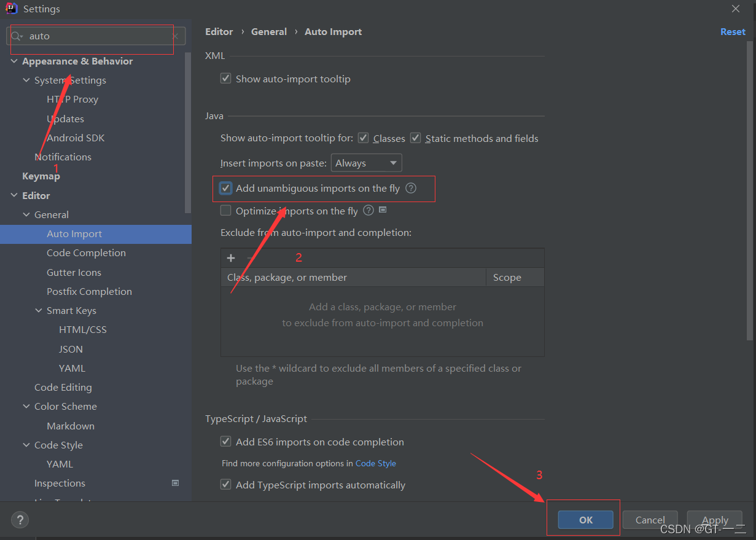Image resolution: width=756 pixels, height=540 pixels.
Task: Open Notifications settings page
Action: (x=63, y=157)
